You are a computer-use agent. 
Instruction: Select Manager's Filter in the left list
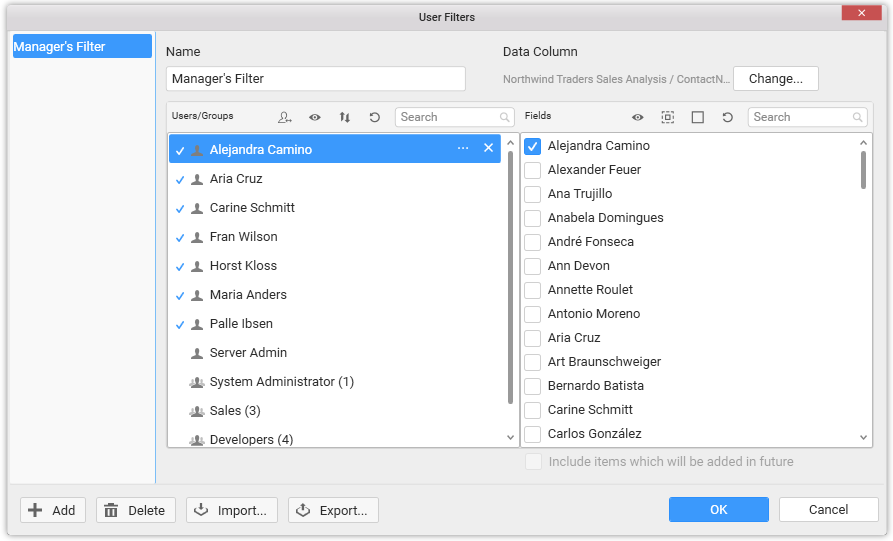point(82,47)
